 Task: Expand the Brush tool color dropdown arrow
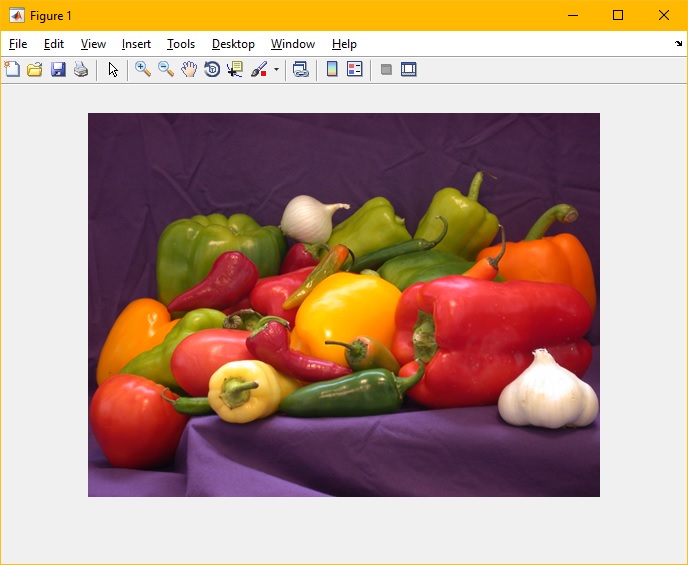pos(276,70)
